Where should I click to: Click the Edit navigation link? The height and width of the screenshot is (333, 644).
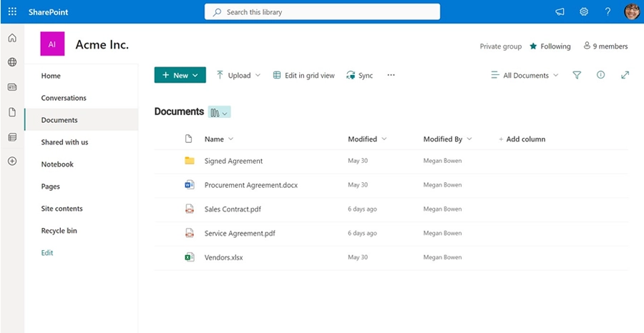pos(47,253)
